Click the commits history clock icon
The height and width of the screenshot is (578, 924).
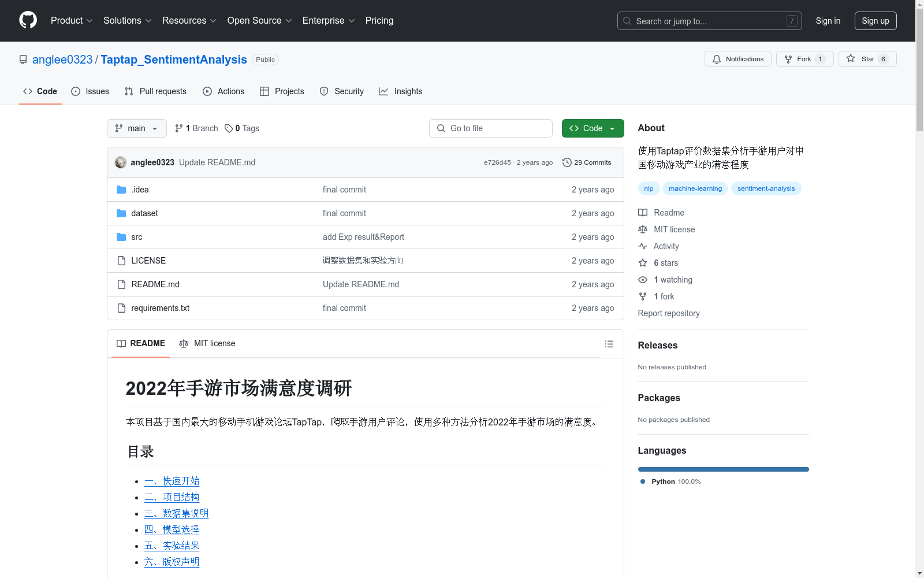click(567, 162)
